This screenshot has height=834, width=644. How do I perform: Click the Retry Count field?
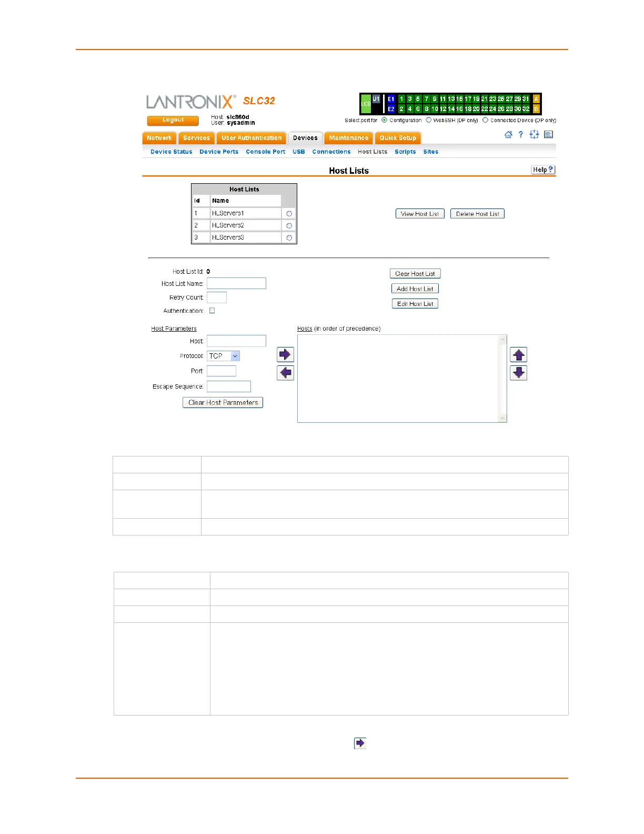pos(217,297)
